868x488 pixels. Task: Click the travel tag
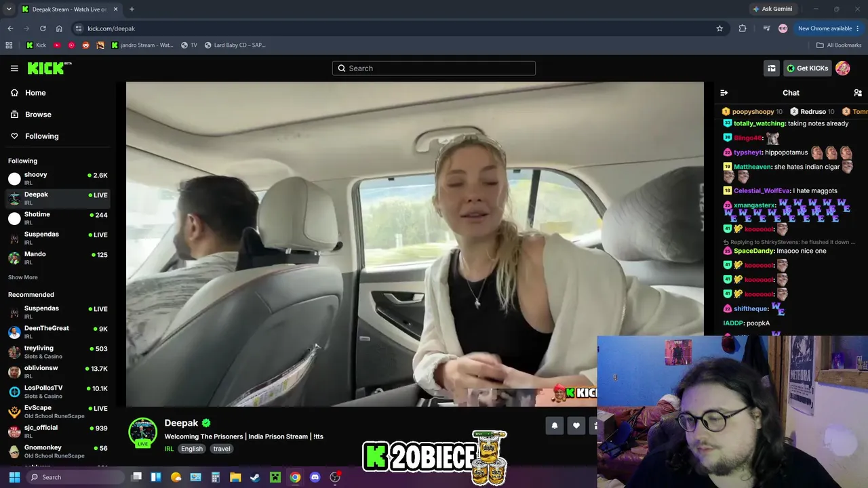click(x=222, y=449)
